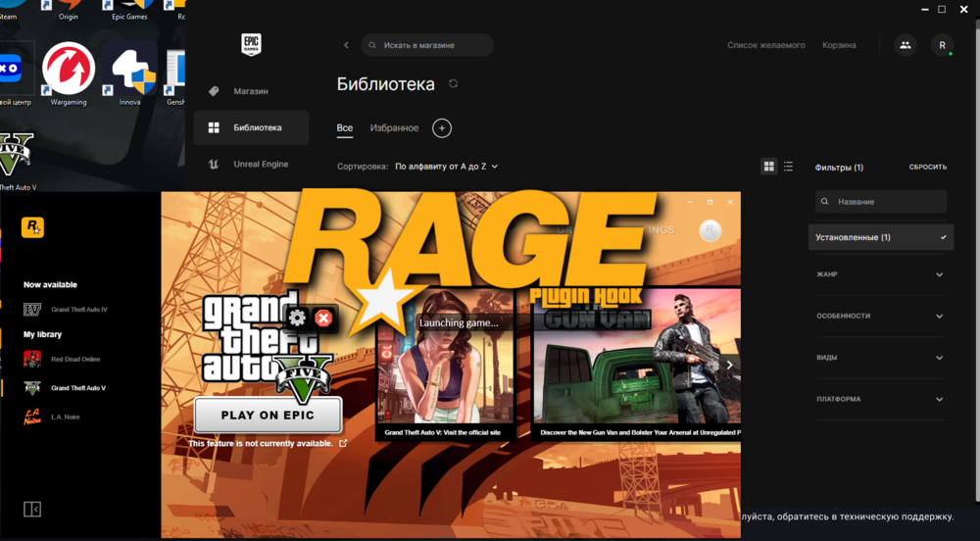The width and height of the screenshot is (980, 541).
Task: Open the Корзина cart link
Action: coord(839,45)
